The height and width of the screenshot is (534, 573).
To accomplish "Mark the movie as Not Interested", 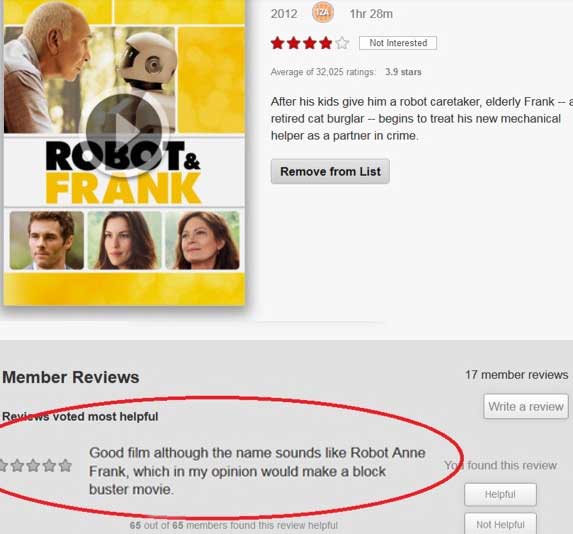I will (x=398, y=43).
